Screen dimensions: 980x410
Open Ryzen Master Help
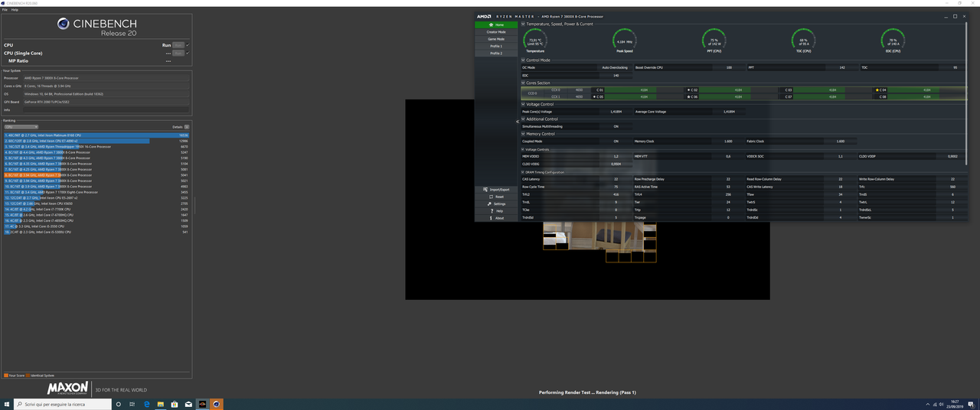(496, 211)
